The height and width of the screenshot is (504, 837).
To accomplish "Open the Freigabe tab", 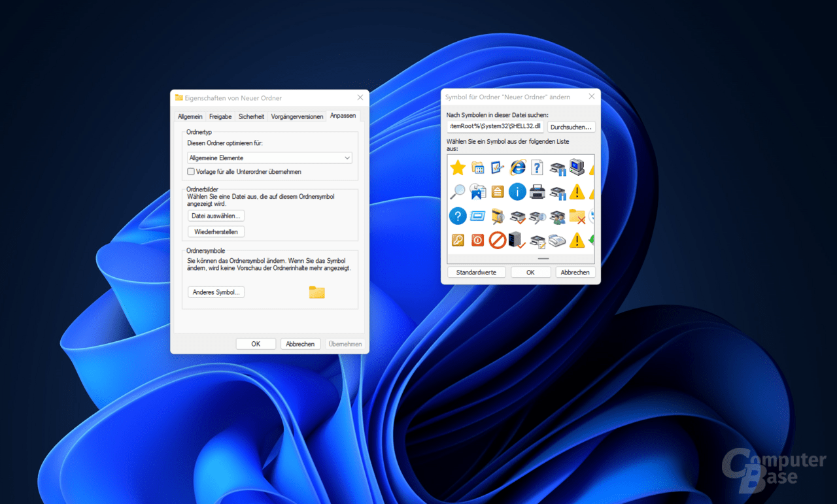I will pyautogui.click(x=220, y=116).
